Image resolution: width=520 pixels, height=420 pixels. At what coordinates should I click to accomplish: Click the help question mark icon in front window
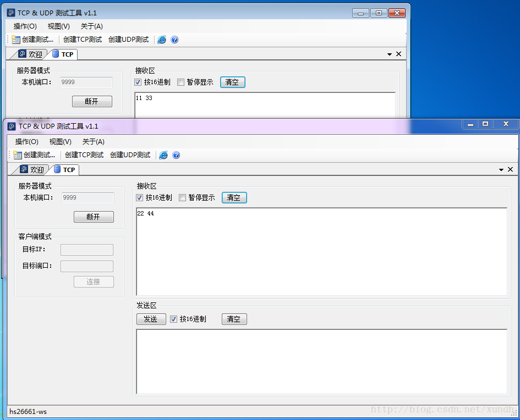[x=176, y=155]
